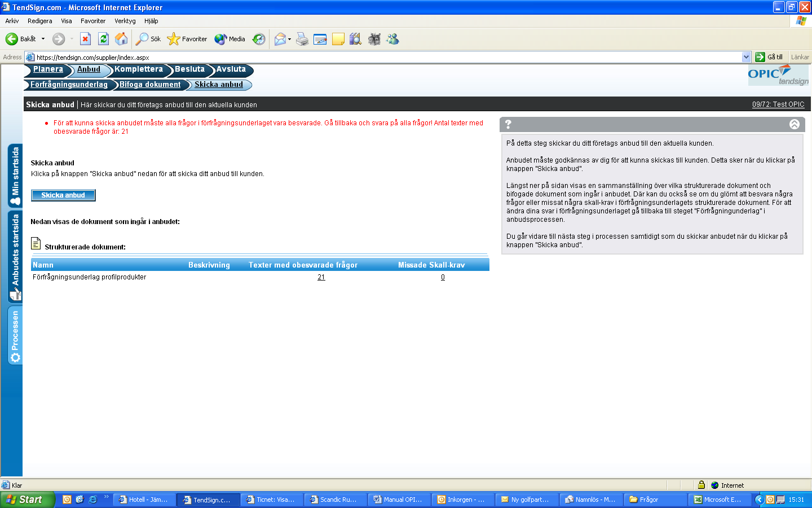Screen dimensions: 812x508
Task: Click the Mail envelope icon
Action: [280, 39]
